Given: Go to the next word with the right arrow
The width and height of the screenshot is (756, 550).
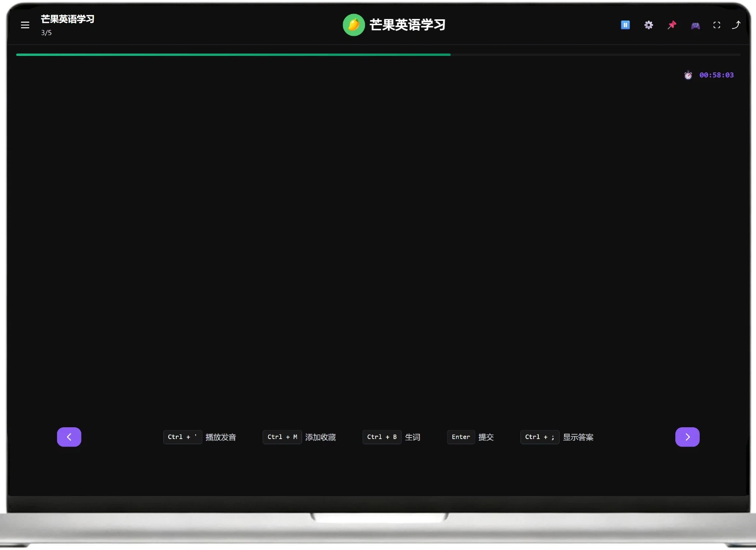Looking at the screenshot, I should (x=687, y=437).
